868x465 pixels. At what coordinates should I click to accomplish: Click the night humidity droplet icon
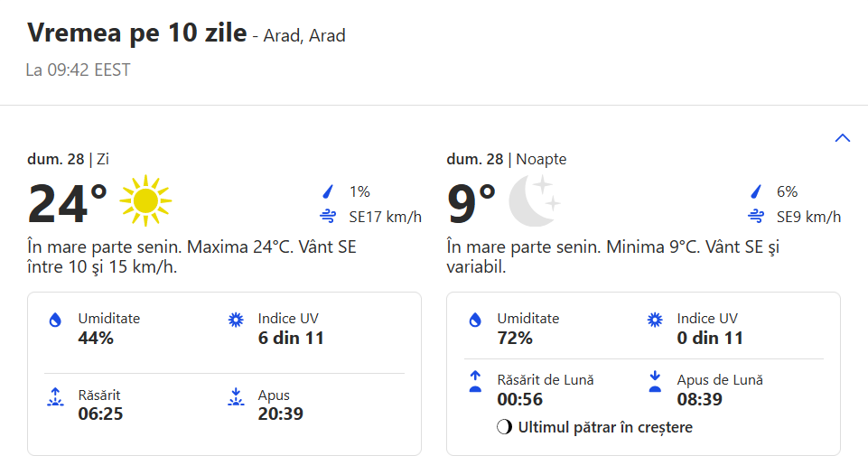point(475,320)
